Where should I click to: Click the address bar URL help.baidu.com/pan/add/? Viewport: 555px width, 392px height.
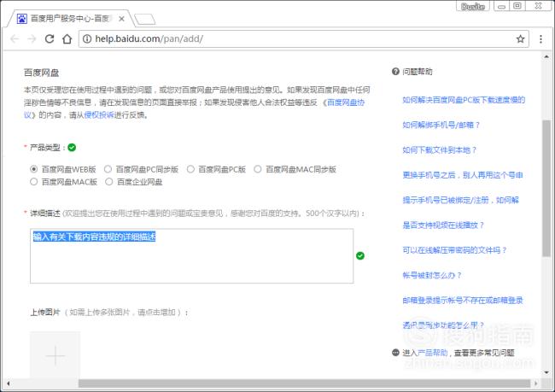[149, 38]
